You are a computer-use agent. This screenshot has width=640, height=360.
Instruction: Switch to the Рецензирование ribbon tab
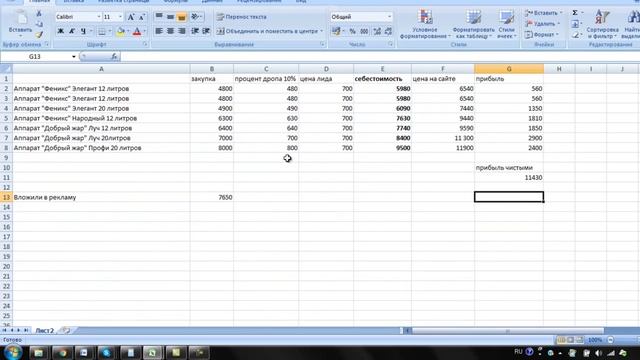(259, 2)
